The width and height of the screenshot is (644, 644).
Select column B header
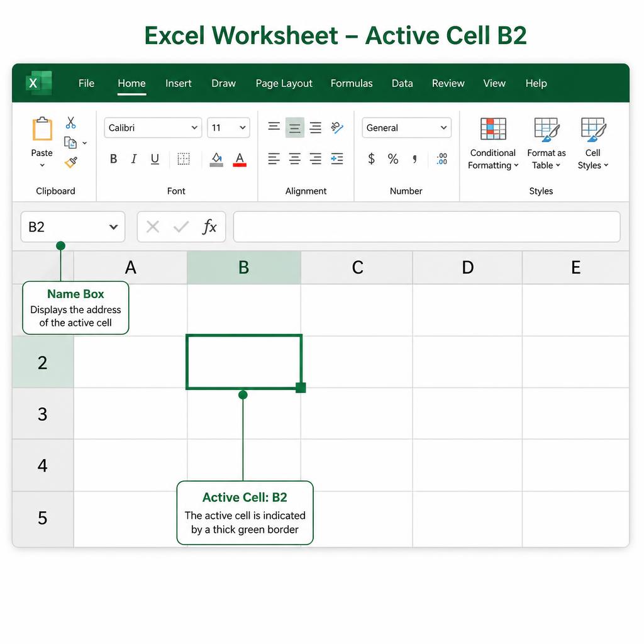(x=244, y=267)
